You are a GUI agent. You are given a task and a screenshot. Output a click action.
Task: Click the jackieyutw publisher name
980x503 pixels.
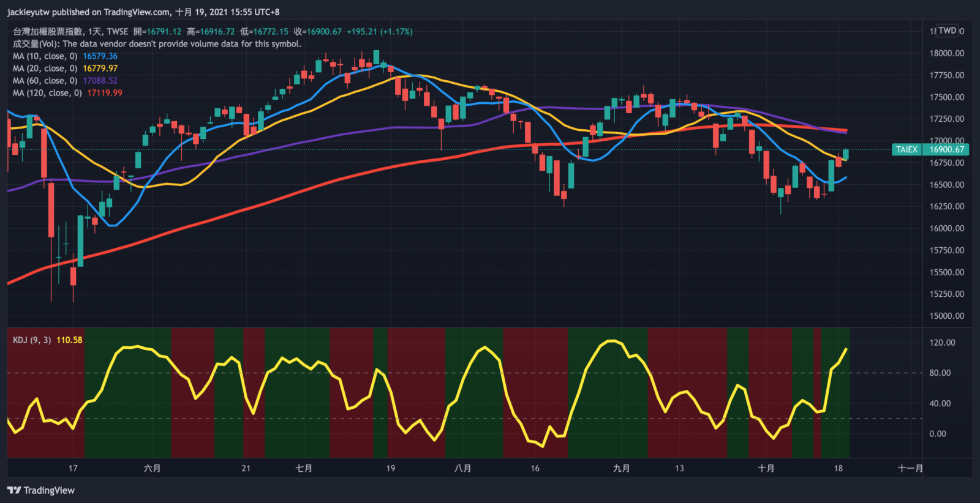[29, 12]
